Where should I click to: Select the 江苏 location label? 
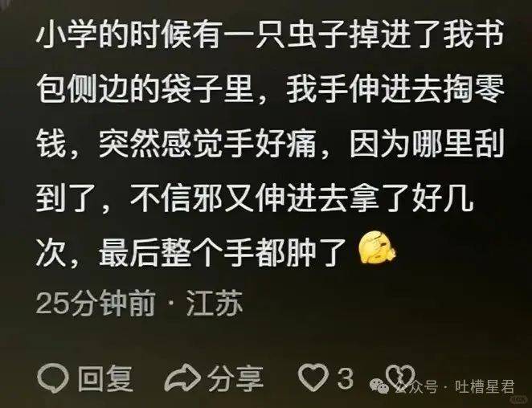coord(215,303)
